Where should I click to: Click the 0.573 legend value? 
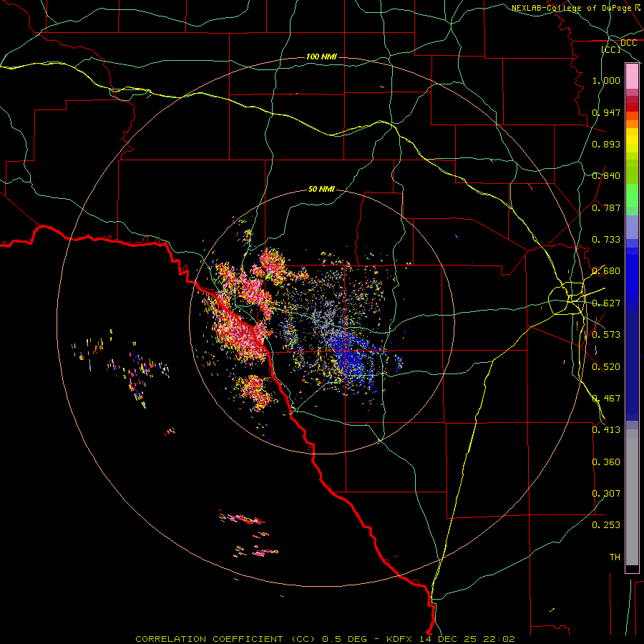tap(606, 335)
